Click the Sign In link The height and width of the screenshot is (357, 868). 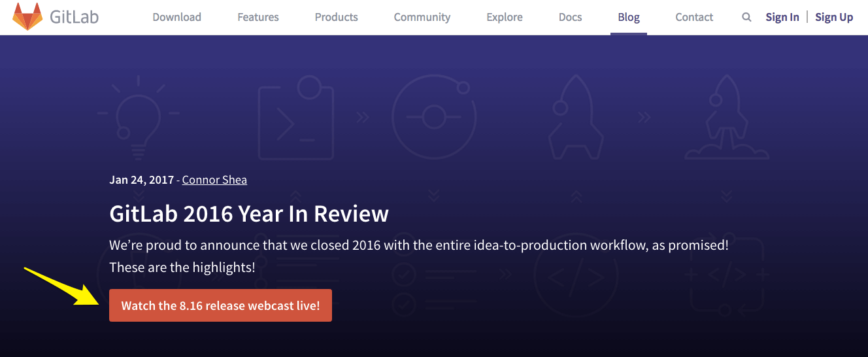(782, 17)
